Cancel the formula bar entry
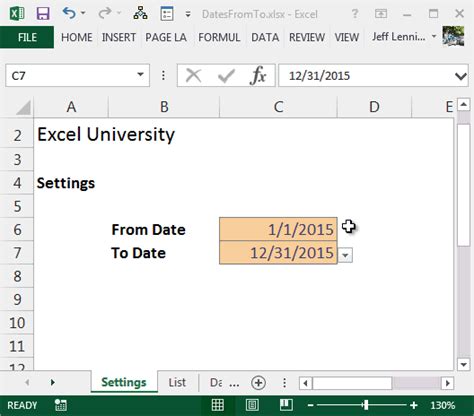 click(193, 76)
